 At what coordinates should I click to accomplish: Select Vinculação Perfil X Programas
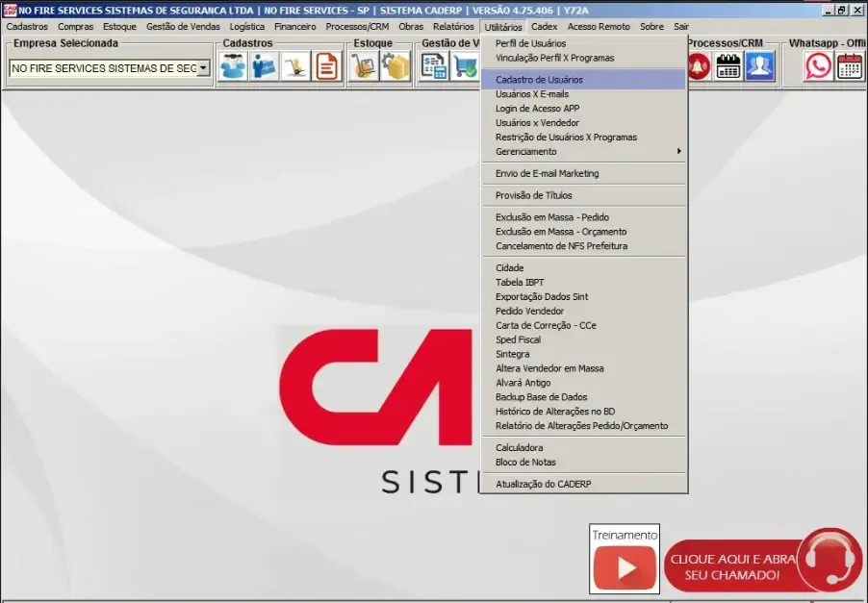(584, 58)
